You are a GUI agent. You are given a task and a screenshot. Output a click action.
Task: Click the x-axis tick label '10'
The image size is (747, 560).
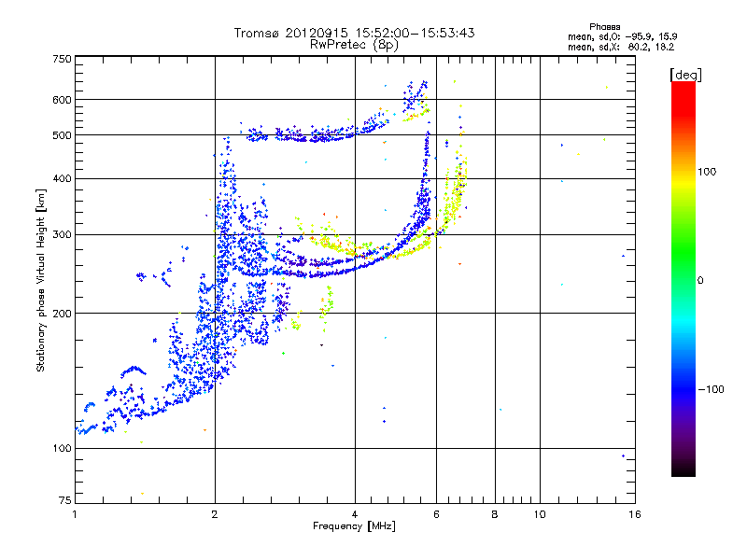pos(540,514)
